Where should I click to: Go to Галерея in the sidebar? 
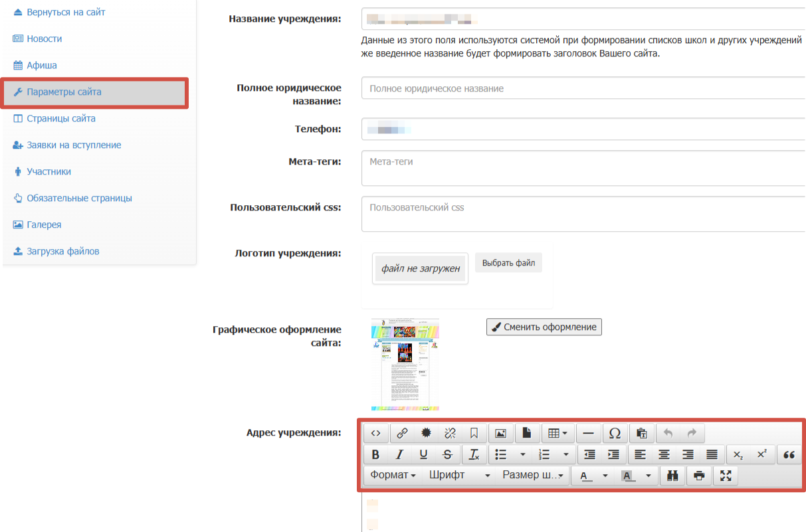[x=44, y=225]
